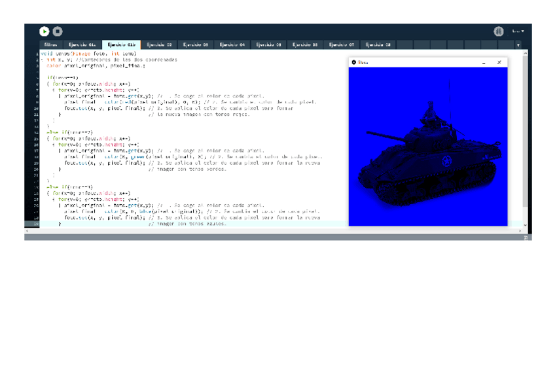555x392 pixels.
Task: Switch to the filtros tab
Action: pos(50,45)
